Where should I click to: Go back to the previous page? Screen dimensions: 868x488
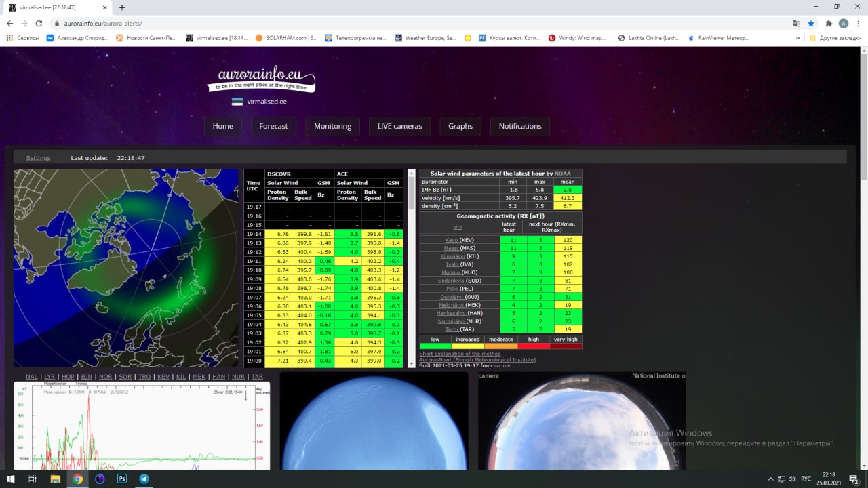(x=10, y=23)
